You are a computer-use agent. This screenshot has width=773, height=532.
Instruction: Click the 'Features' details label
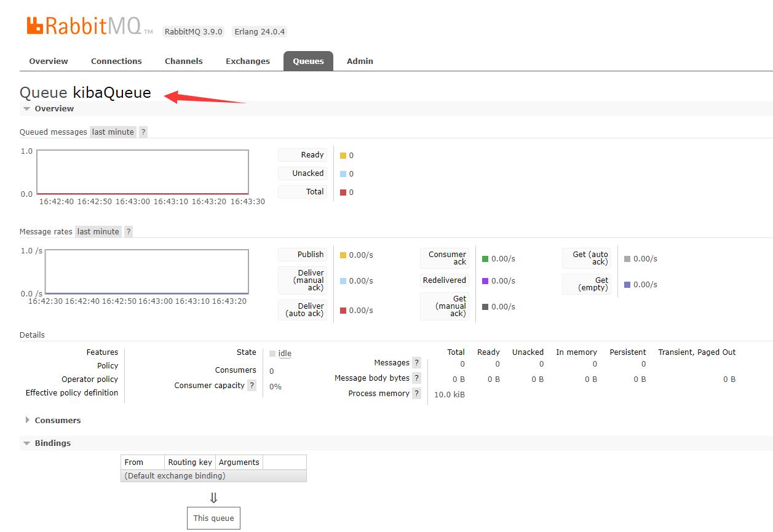tap(102, 352)
